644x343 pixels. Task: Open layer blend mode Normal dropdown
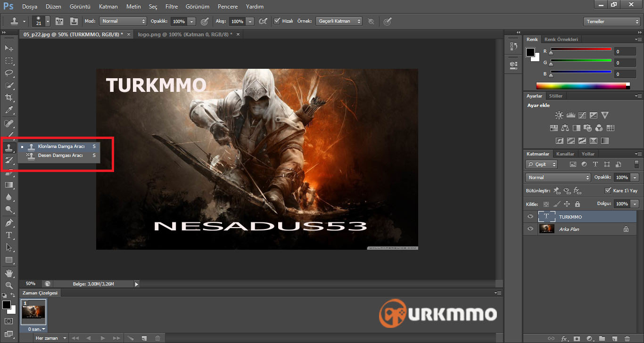coord(558,178)
